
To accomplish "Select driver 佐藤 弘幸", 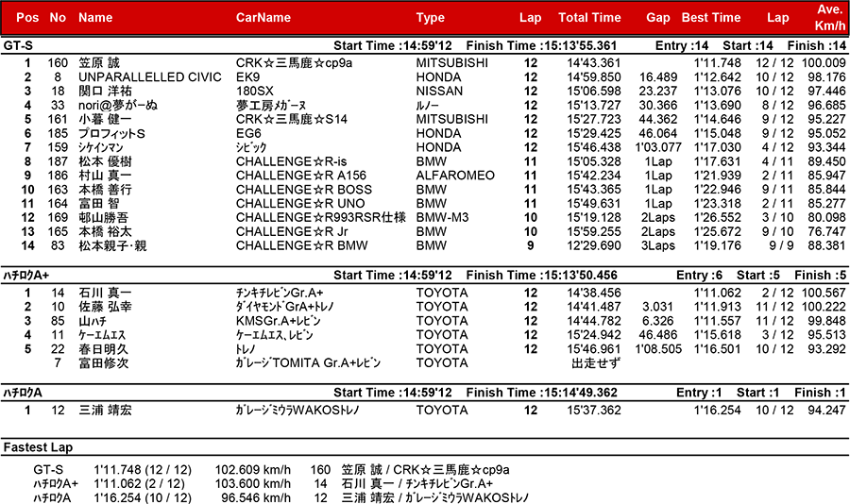I will (105, 307).
